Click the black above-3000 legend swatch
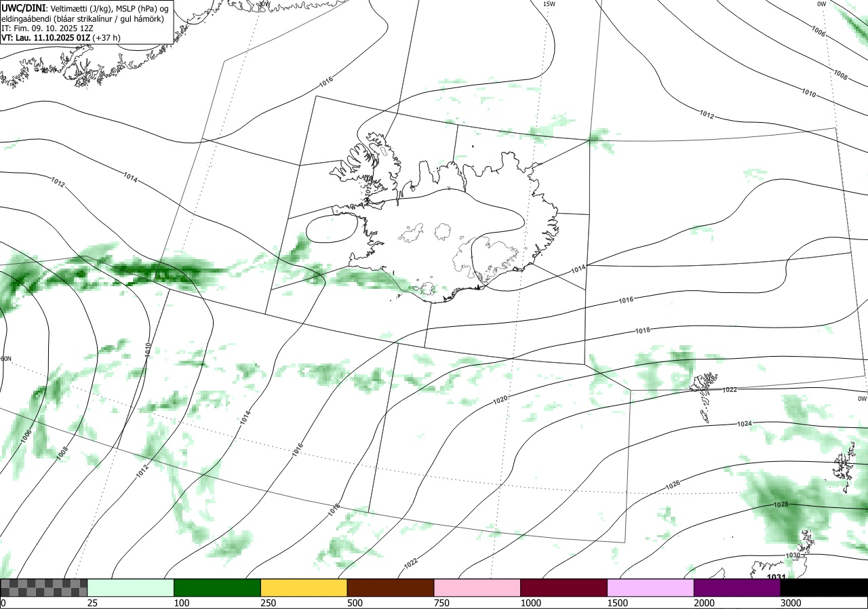Viewport: 868px width, 609px height. pos(824,587)
